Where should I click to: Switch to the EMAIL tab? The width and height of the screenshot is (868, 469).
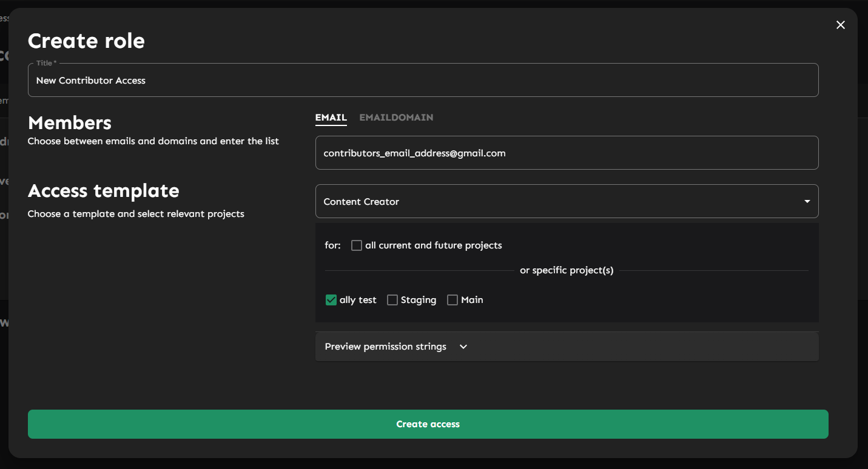(x=331, y=118)
